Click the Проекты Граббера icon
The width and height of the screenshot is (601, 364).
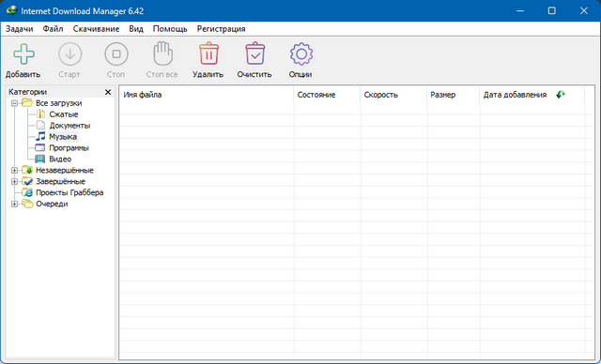[27, 192]
